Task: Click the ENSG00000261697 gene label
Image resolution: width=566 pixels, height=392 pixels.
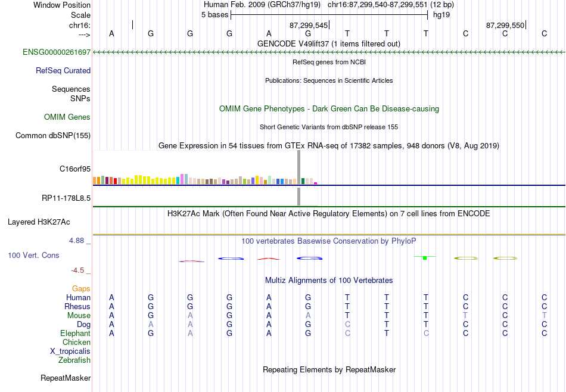Action: [x=57, y=52]
